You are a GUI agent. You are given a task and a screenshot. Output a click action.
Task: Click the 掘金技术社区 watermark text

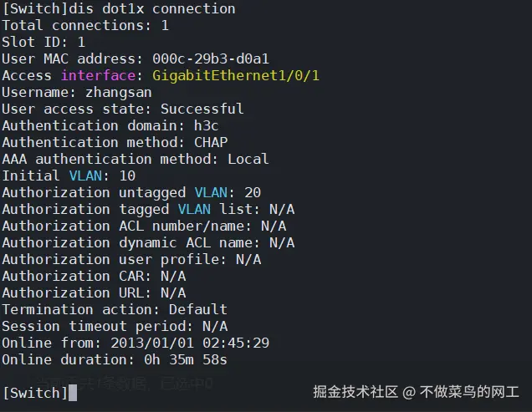(x=356, y=391)
